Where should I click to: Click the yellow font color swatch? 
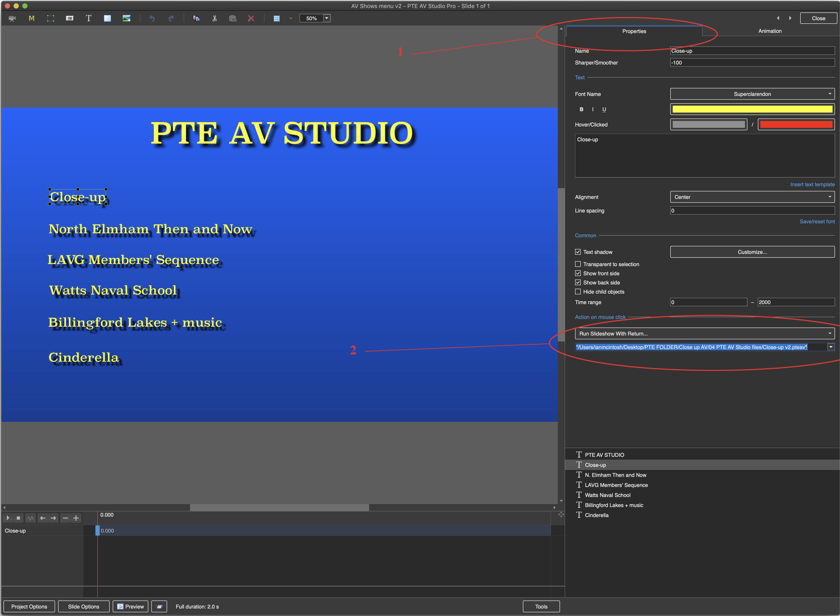click(752, 109)
